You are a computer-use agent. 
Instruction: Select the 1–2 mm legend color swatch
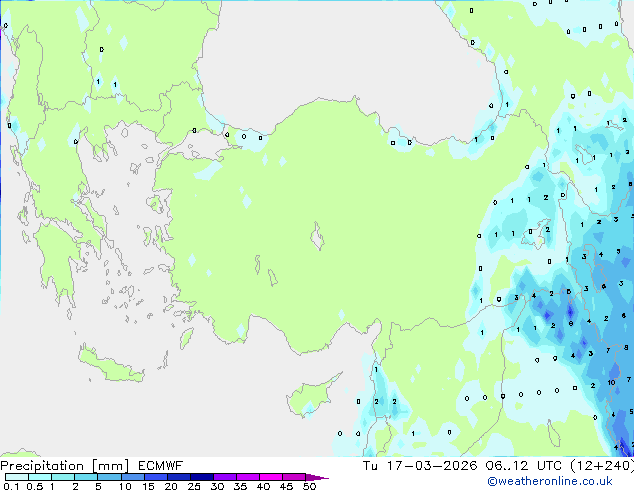coord(63,477)
